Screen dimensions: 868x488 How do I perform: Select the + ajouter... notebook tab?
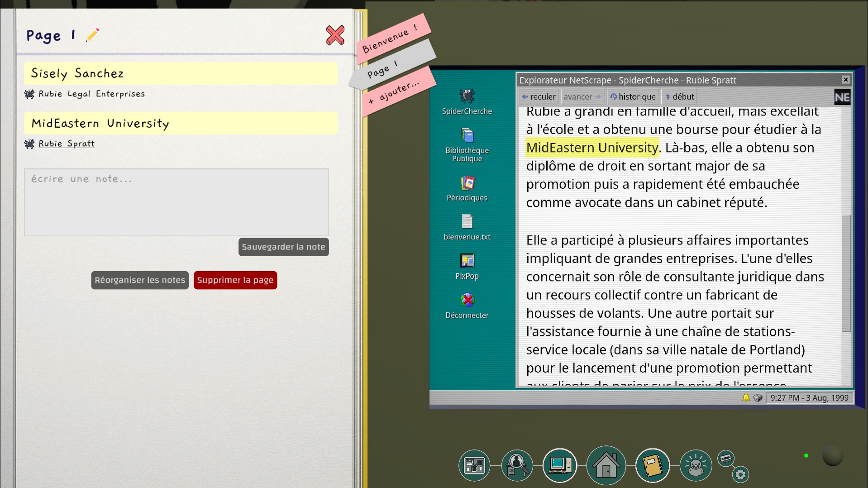point(397,92)
